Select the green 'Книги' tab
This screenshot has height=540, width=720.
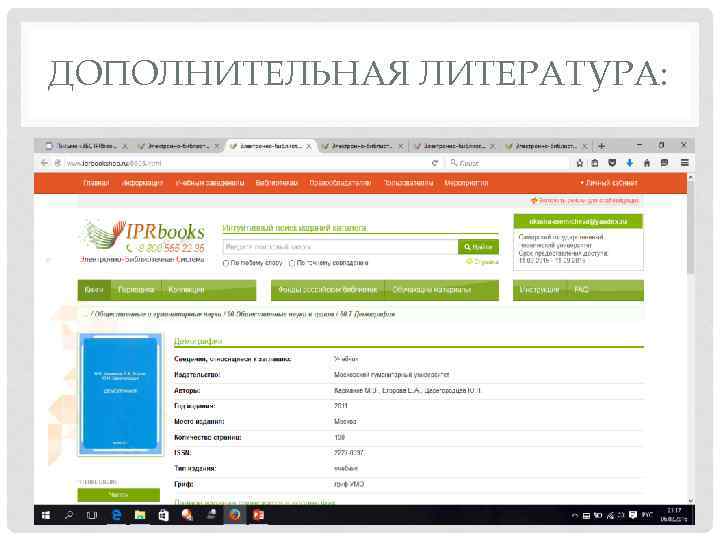[94, 290]
